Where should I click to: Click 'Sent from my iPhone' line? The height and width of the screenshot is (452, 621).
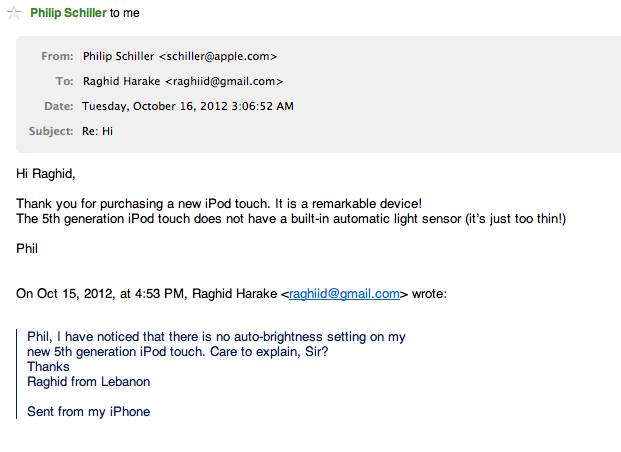[x=89, y=412]
